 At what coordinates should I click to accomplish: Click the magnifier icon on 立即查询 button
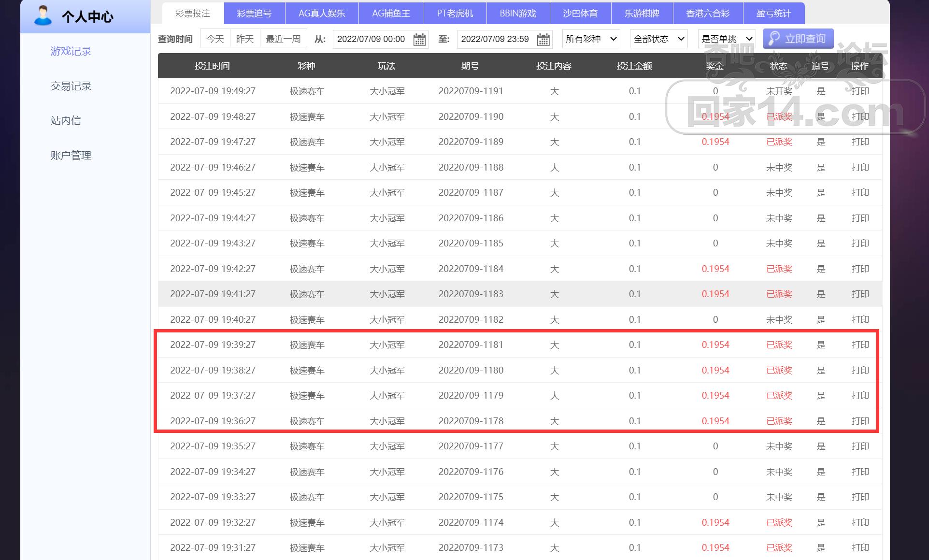(x=774, y=39)
